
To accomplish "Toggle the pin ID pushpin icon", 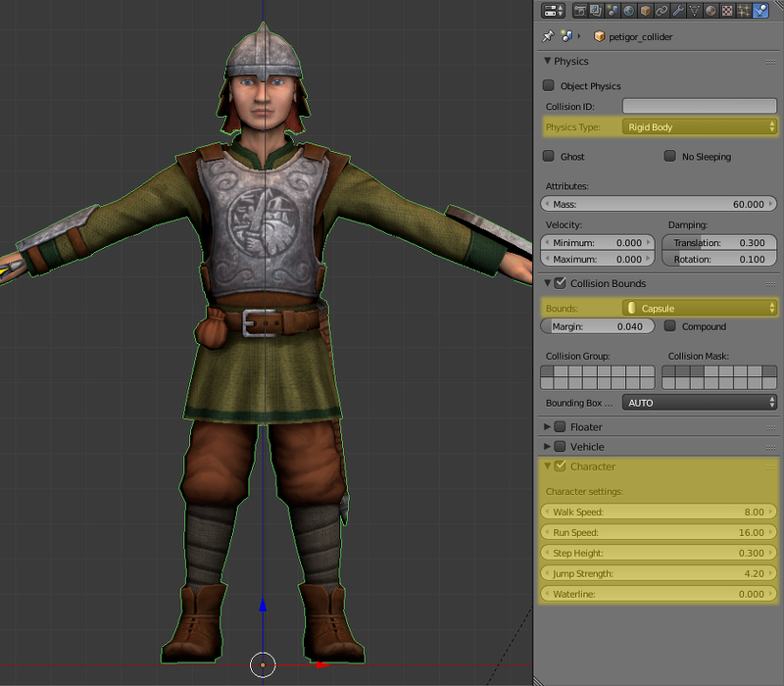I will (548, 36).
